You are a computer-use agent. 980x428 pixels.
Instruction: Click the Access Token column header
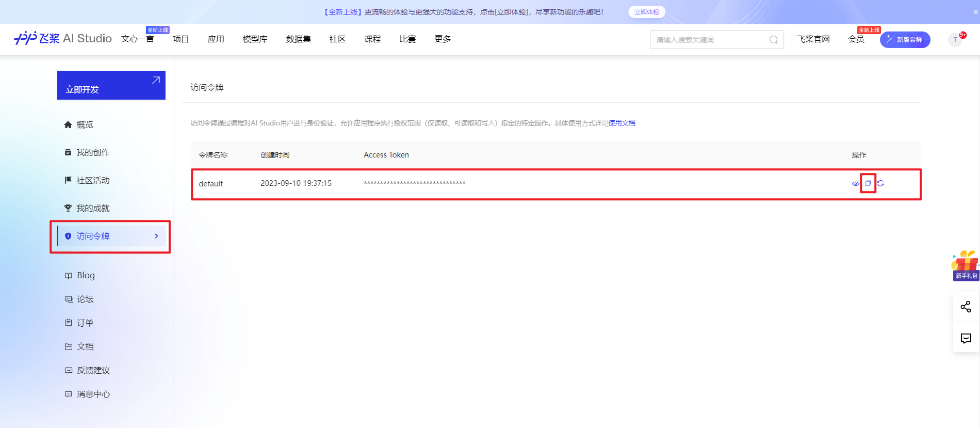(386, 155)
